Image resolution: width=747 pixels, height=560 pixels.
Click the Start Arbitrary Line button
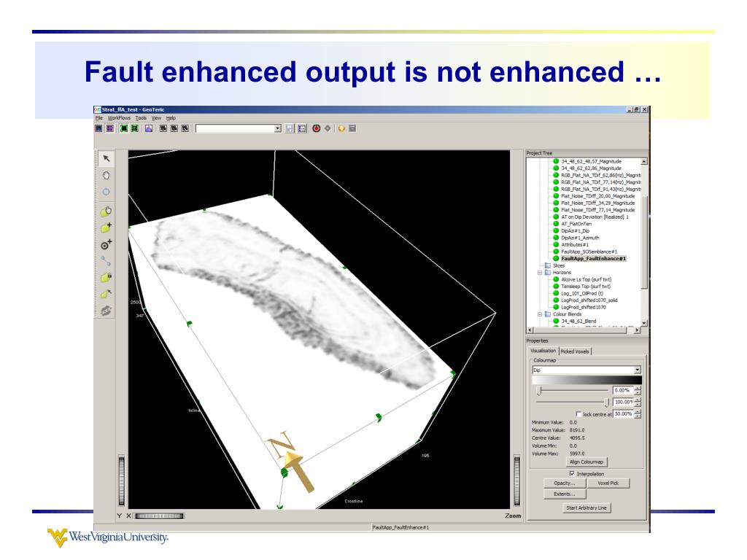[587, 507]
